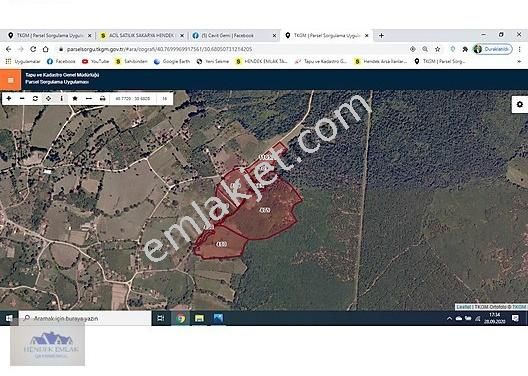Image resolution: width=528 pixels, height=376 pixels.
Task: Switch to the ADL SATILIK SAKARYA HENDEK tab
Action: [142, 35]
